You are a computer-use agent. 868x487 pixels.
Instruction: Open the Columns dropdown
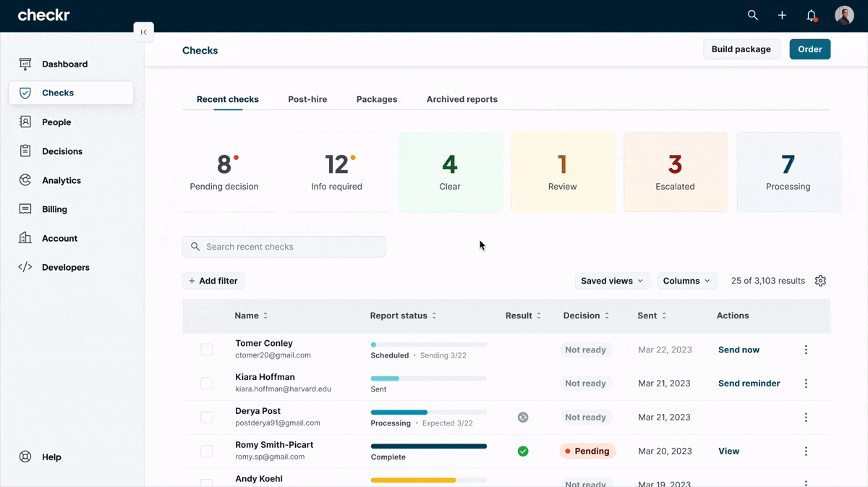686,281
